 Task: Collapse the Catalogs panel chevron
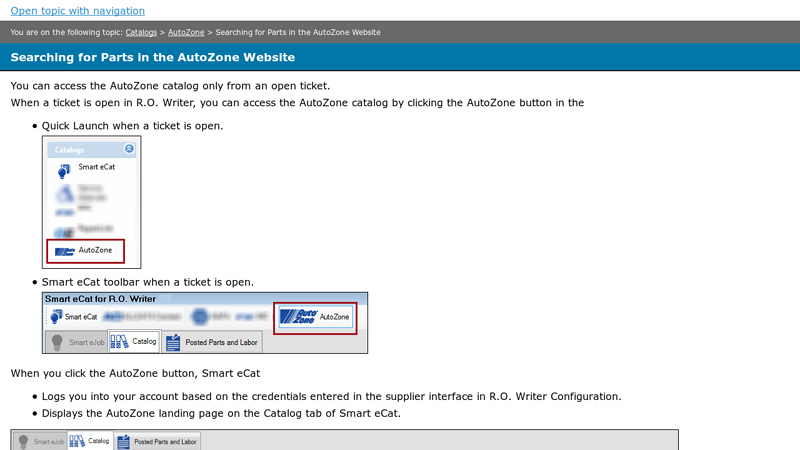[x=129, y=148]
